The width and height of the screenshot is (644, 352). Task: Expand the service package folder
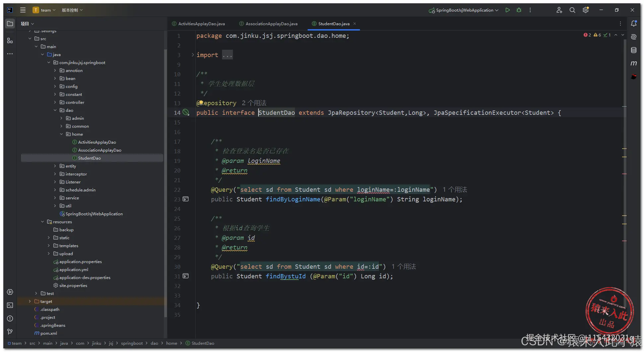pos(55,198)
